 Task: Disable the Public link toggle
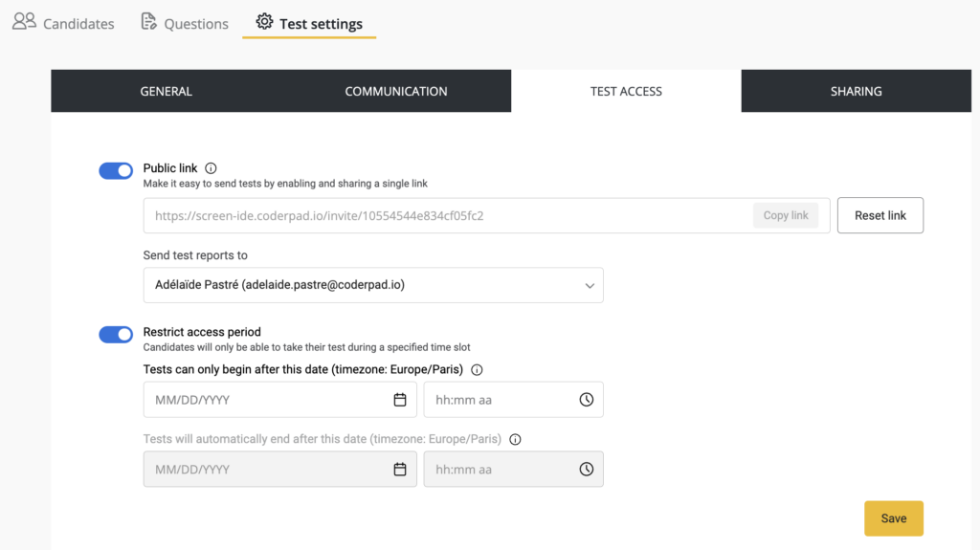(116, 170)
